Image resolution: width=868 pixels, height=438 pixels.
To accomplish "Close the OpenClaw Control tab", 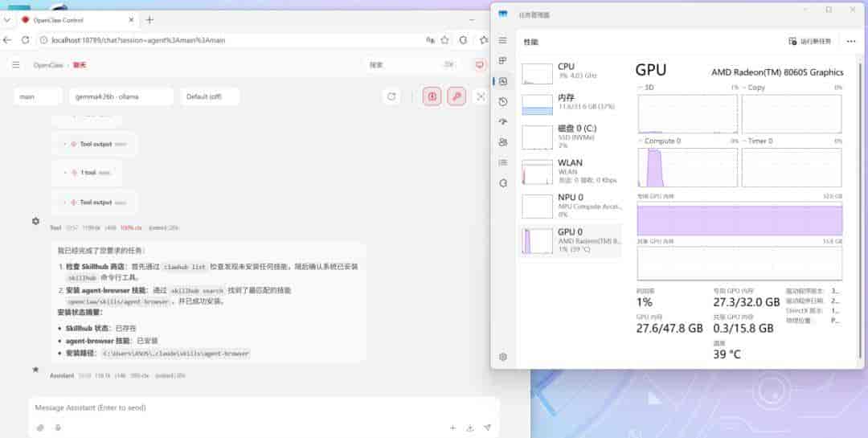I will (131, 20).
